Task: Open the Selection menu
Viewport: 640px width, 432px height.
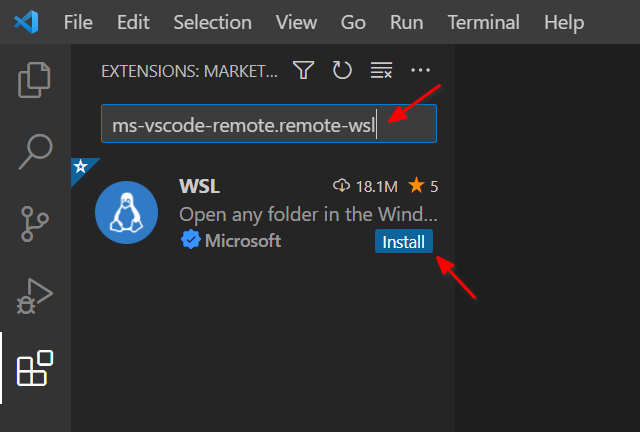Action: [212, 22]
